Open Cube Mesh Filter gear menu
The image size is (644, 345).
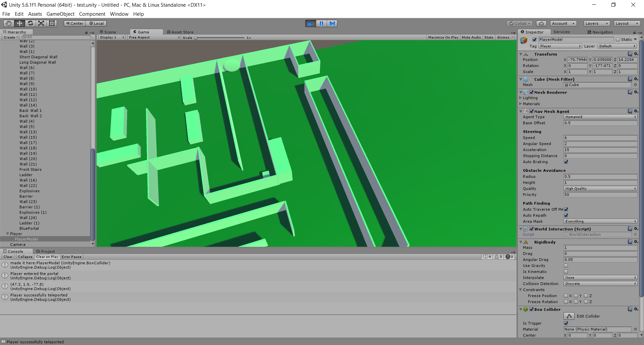pos(636,79)
